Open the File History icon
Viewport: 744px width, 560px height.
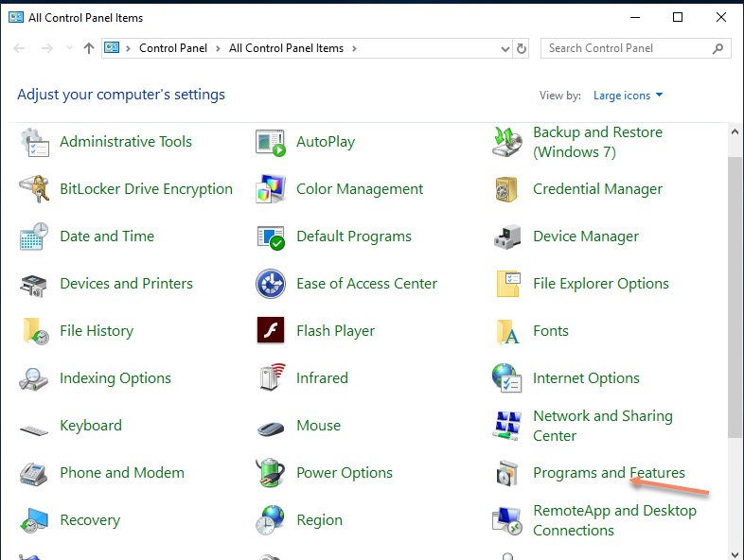[x=35, y=331]
